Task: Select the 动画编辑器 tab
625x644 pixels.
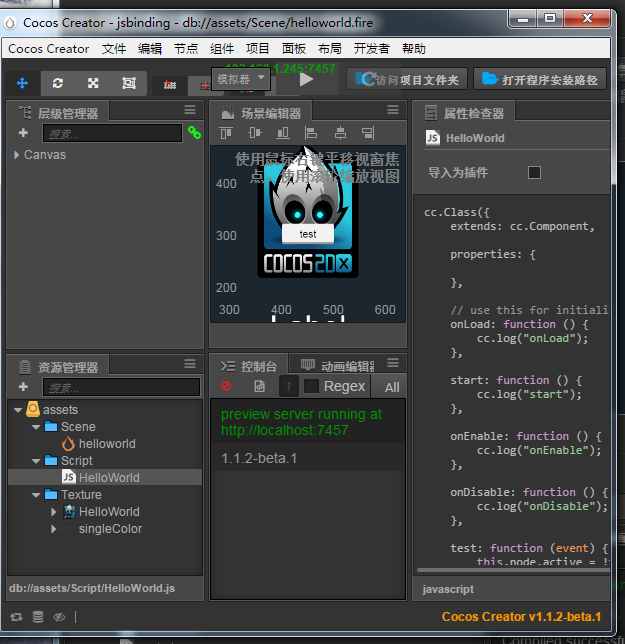Action: pyautogui.click(x=338, y=366)
